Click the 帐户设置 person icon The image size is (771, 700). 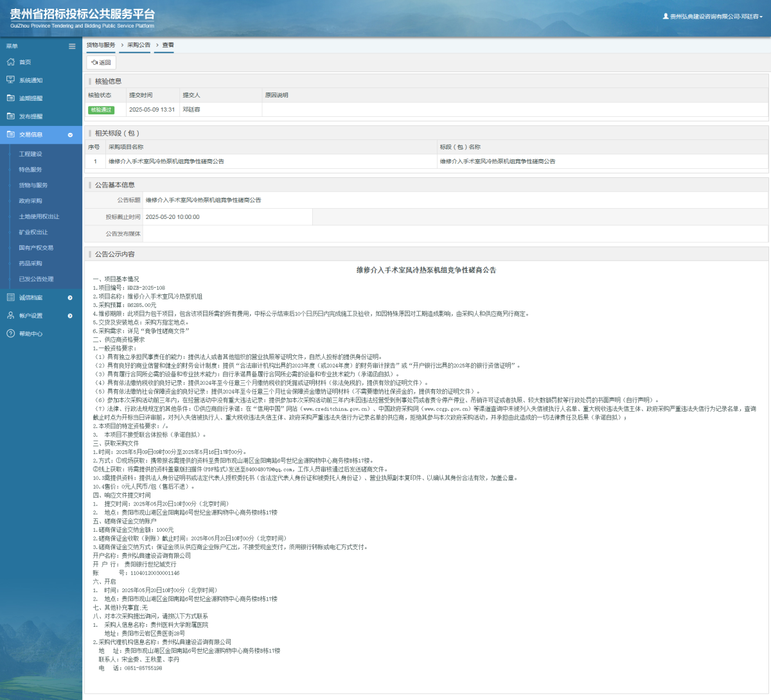click(10, 315)
